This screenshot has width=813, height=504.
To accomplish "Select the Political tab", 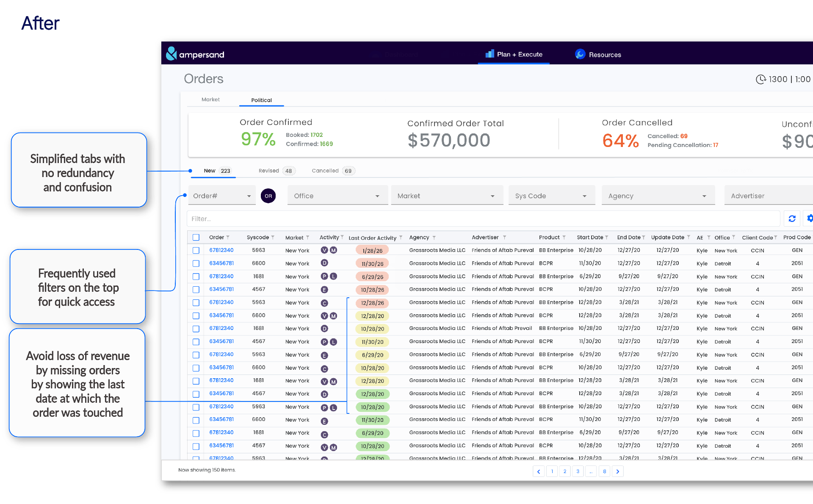I will click(261, 100).
